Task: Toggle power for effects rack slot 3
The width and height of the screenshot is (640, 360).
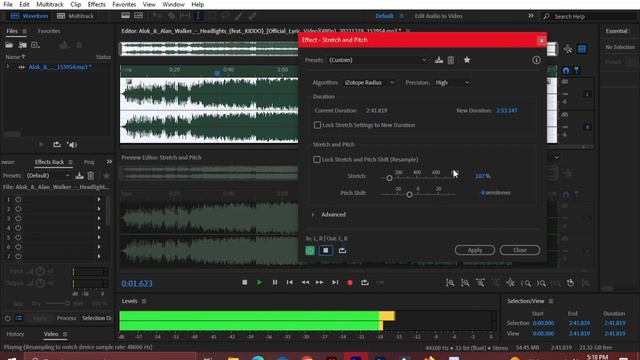Action: click(x=18, y=218)
